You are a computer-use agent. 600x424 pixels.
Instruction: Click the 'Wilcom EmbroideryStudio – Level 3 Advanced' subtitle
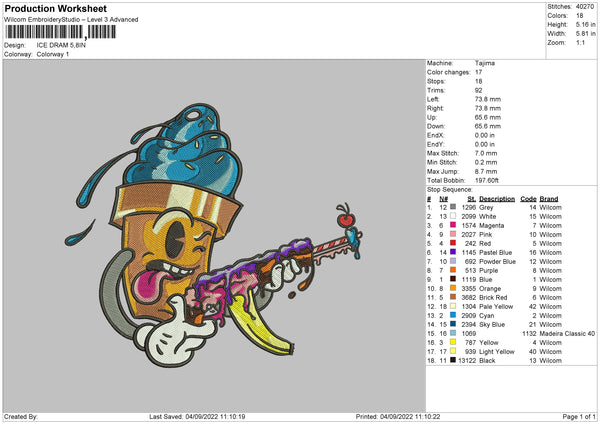[x=71, y=20]
